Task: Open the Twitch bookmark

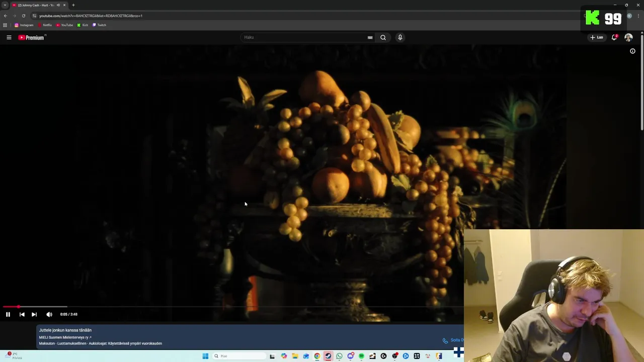Action: [x=99, y=25]
